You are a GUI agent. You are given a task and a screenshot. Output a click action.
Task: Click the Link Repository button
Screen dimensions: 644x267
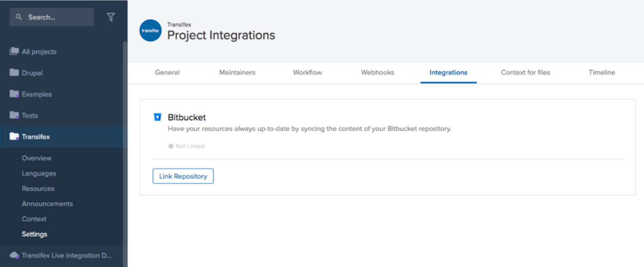tap(183, 176)
